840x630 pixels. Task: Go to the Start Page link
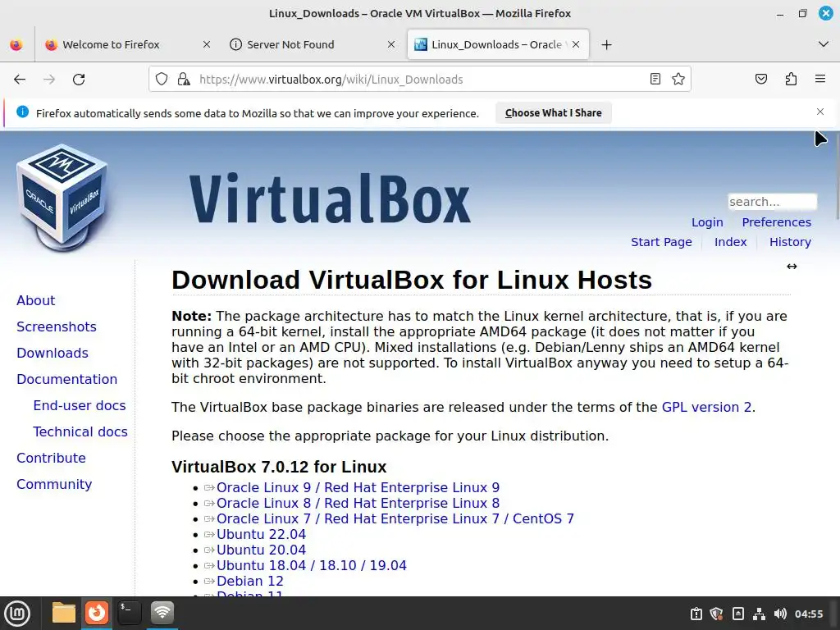661,242
